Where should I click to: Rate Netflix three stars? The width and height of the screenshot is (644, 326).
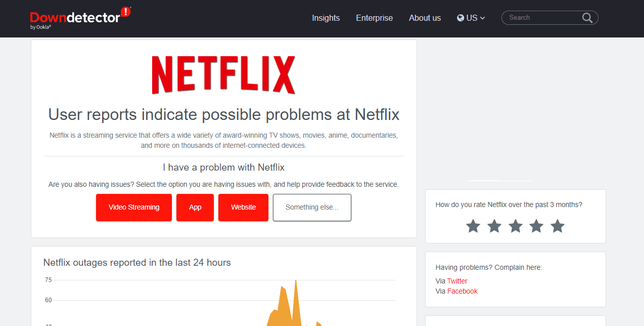(x=516, y=226)
